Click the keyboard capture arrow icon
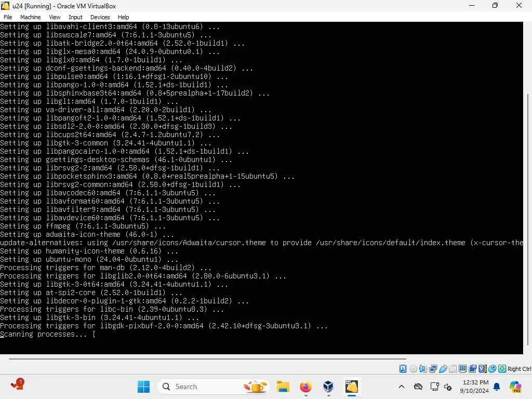Screen dimensions: 532x399 [x=502, y=369]
